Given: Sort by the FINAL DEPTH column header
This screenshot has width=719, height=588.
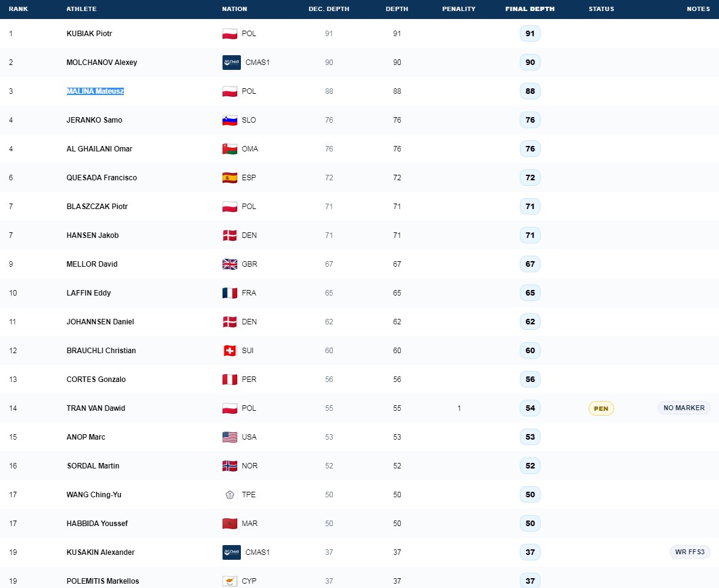Looking at the screenshot, I should click(530, 9).
